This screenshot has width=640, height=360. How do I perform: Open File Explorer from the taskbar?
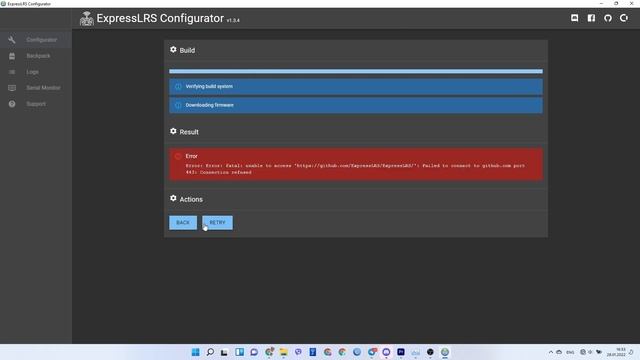point(283,352)
